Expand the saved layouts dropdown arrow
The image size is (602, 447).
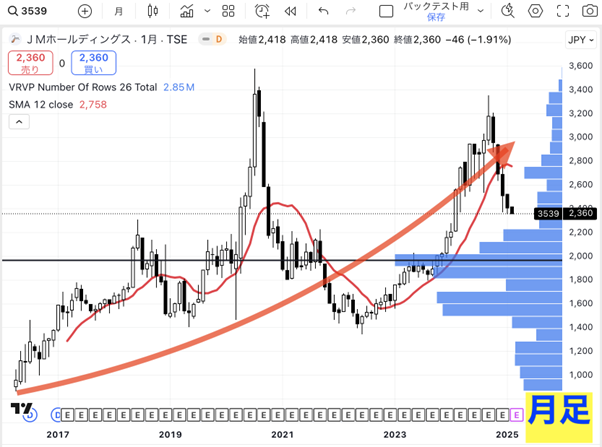[x=480, y=11]
